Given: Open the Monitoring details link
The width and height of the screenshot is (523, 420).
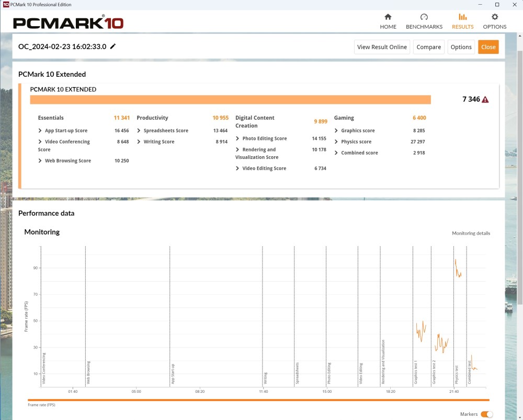Looking at the screenshot, I should 471,233.
